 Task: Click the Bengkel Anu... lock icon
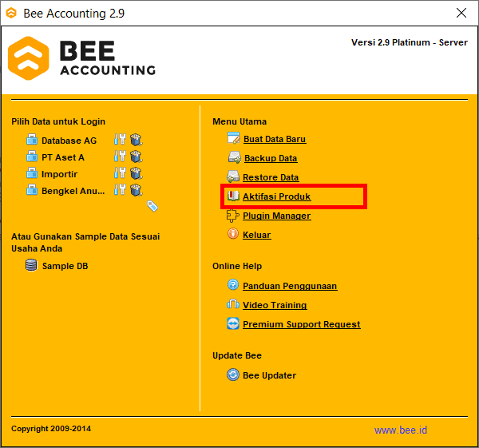pyautogui.click(x=32, y=190)
